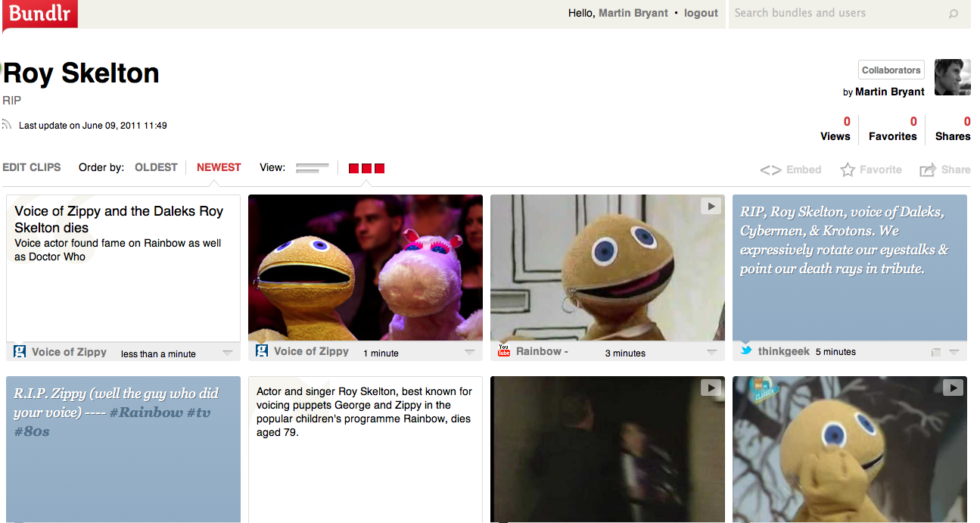Image resolution: width=980 pixels, height=523 pixels.
Task: Click the Favorite star icon
Action: coord(848,170)
